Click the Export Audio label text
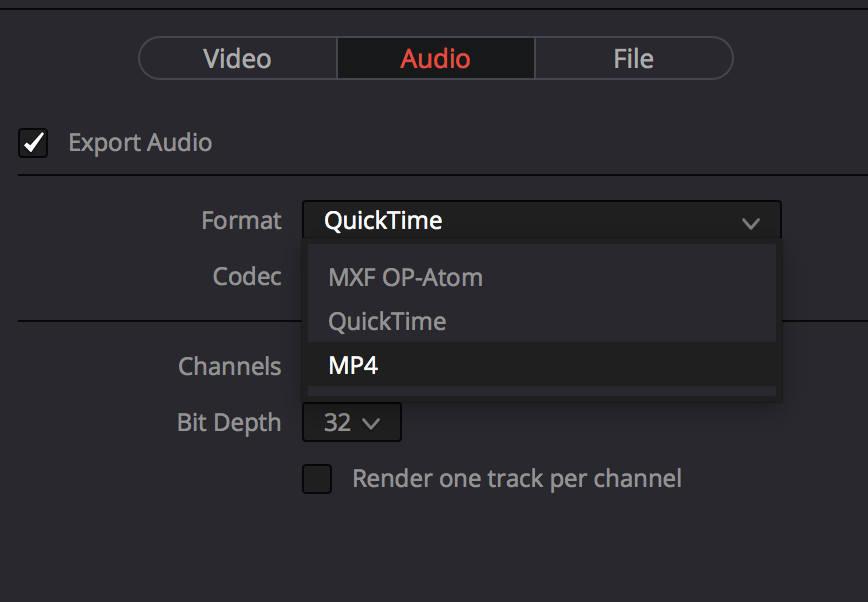Viewport: 868px width, 602px height. (140, 143)
